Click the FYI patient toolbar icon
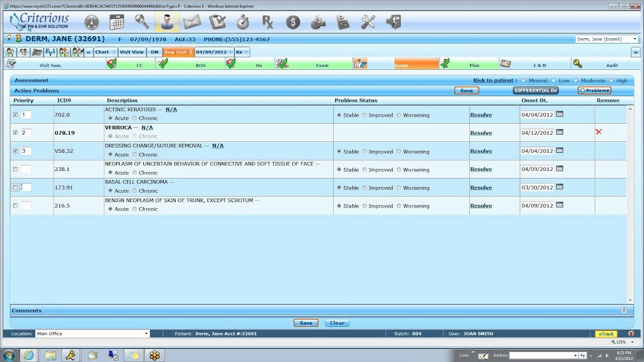 coord(50,52)
